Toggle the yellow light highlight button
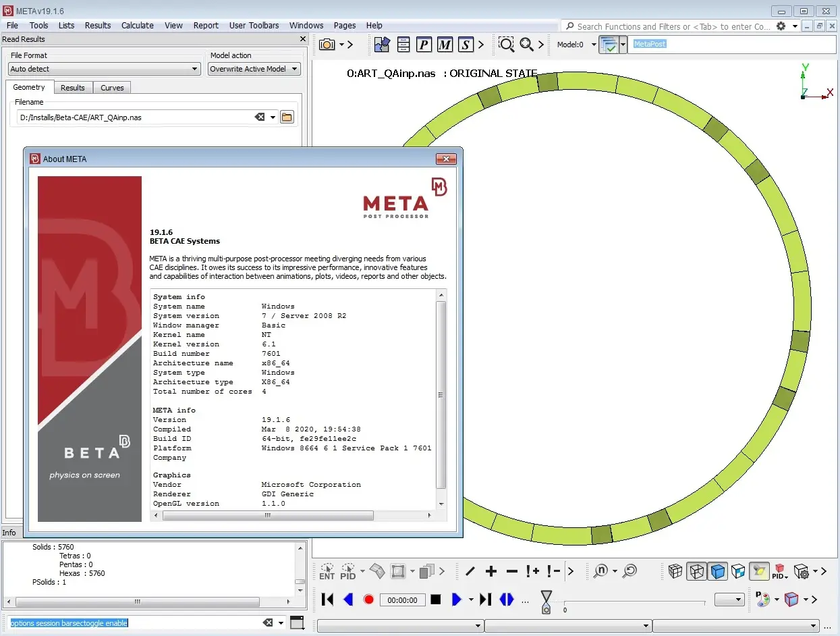 759,571
